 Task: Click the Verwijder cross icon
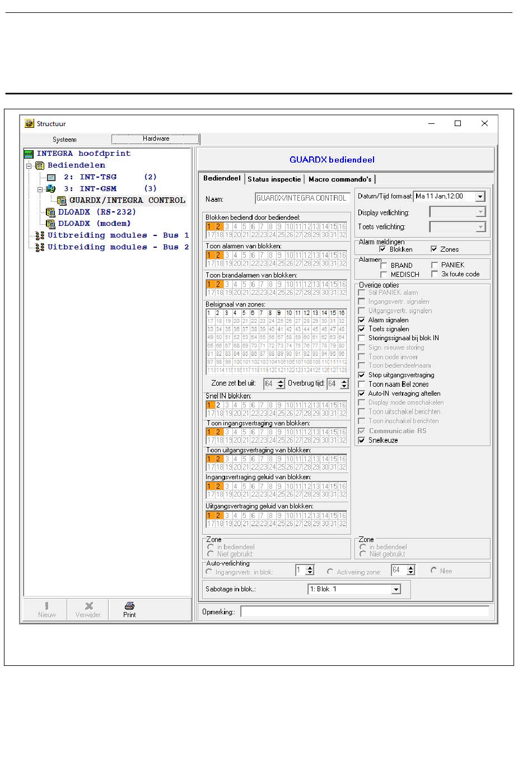tap(88, 606)
